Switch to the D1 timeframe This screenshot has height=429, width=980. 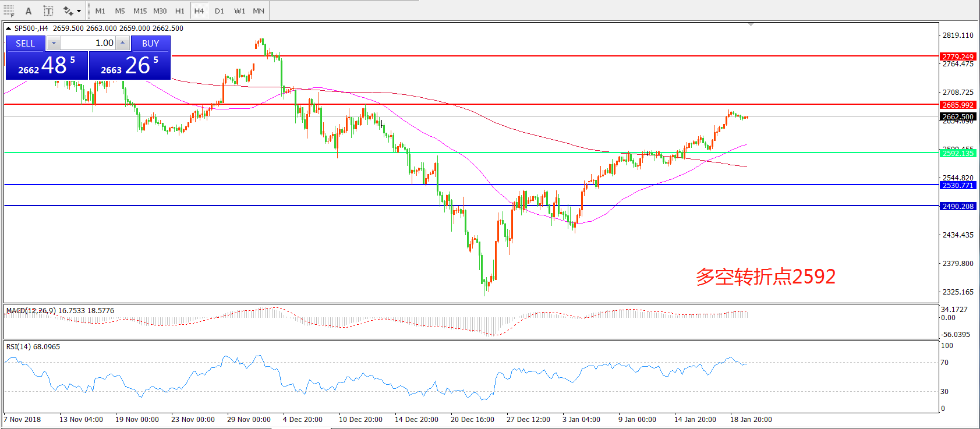[x=219, y=11]
